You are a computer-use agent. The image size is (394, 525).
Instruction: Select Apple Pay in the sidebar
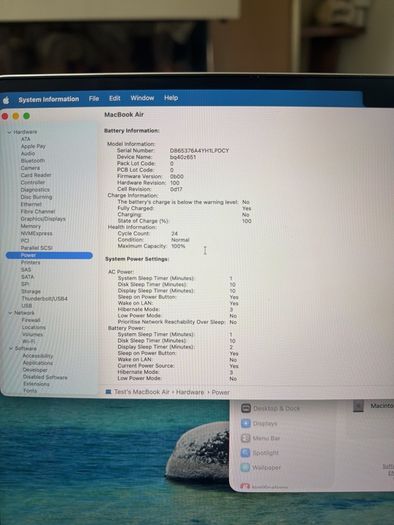(x=33, y=146)
